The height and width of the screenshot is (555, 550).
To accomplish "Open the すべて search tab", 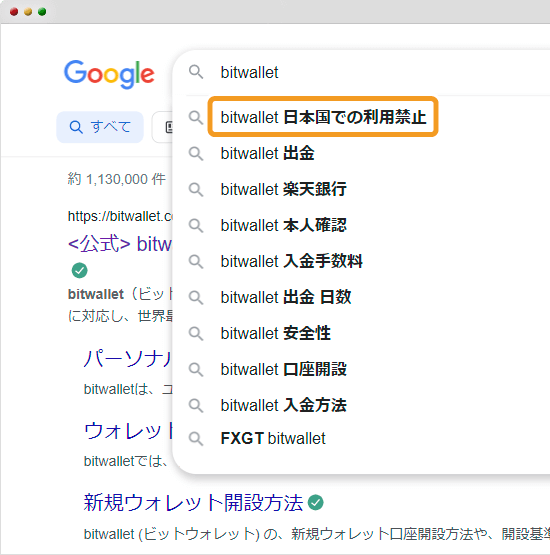I will (x=100, y=127).
